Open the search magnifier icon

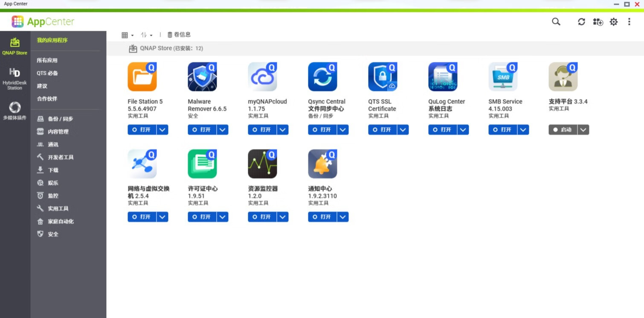point(556,22)
